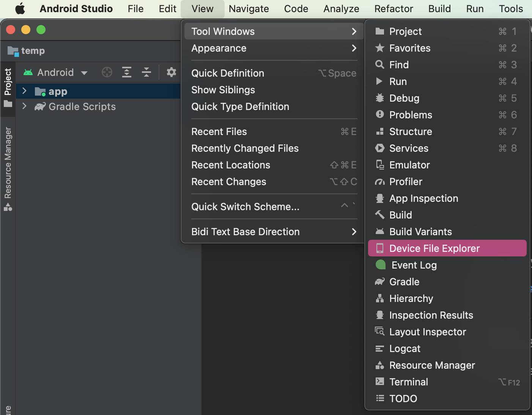Expand the Gradle Scripts node

[x=24, y=106]
